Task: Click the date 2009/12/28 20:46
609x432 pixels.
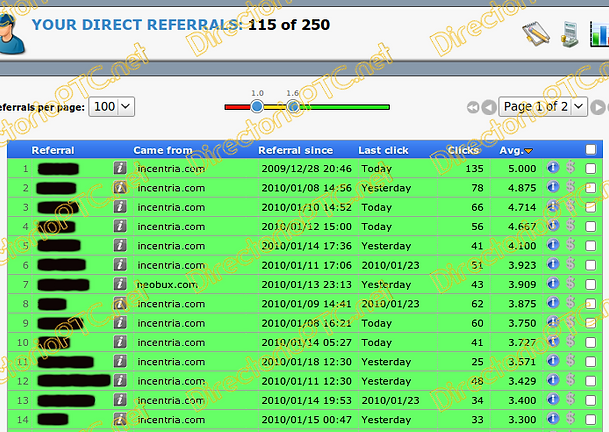Action: pos(306,169)
